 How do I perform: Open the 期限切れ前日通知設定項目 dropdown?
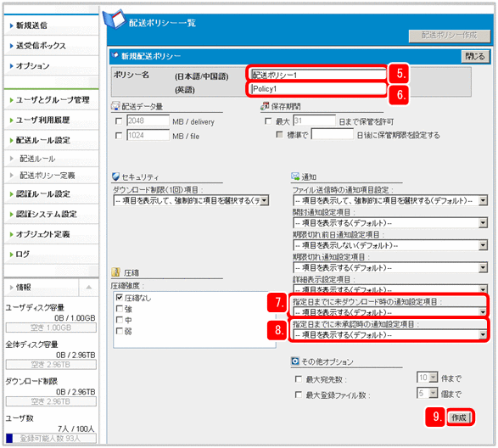pos(390,245)
